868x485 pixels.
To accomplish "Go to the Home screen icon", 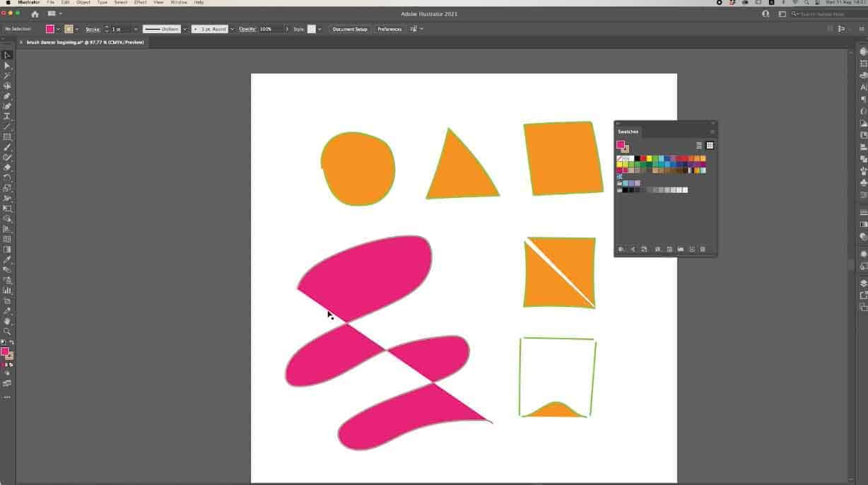I will coord(35,13).
